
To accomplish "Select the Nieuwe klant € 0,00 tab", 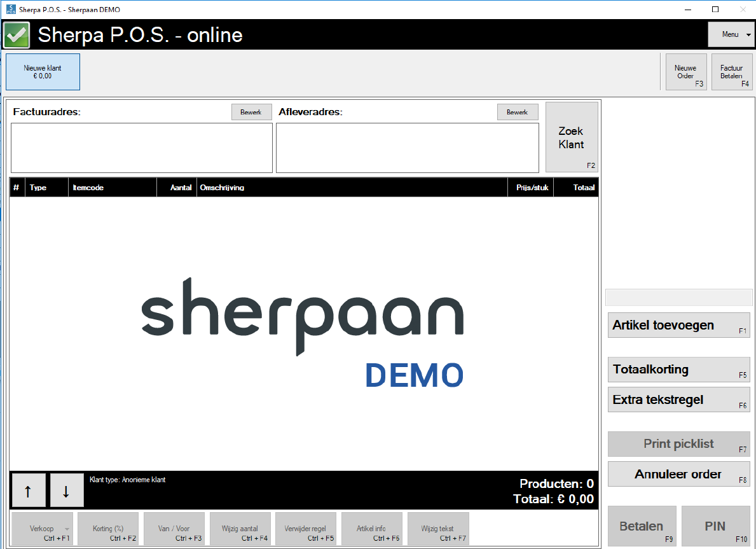I will tap(43, 72).
